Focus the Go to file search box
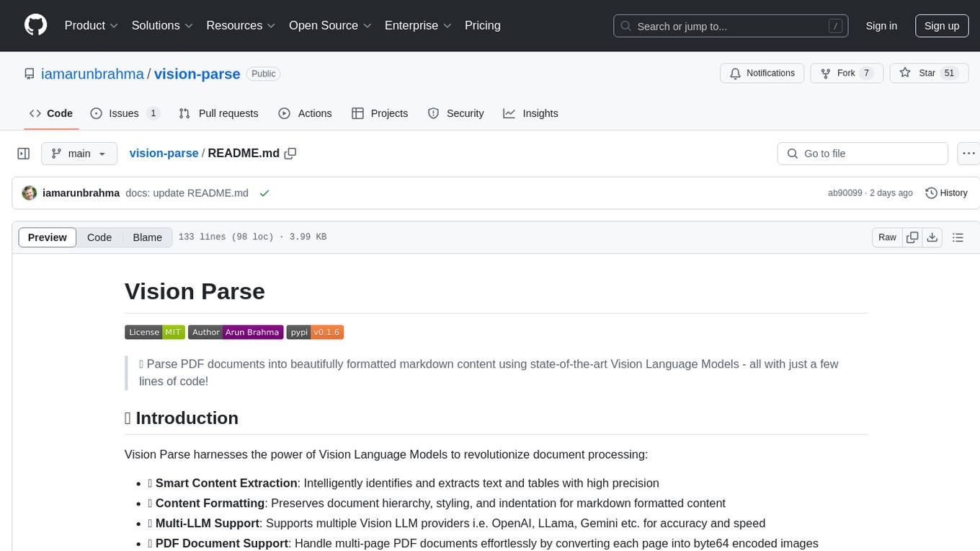 click(x=863, y=154)
